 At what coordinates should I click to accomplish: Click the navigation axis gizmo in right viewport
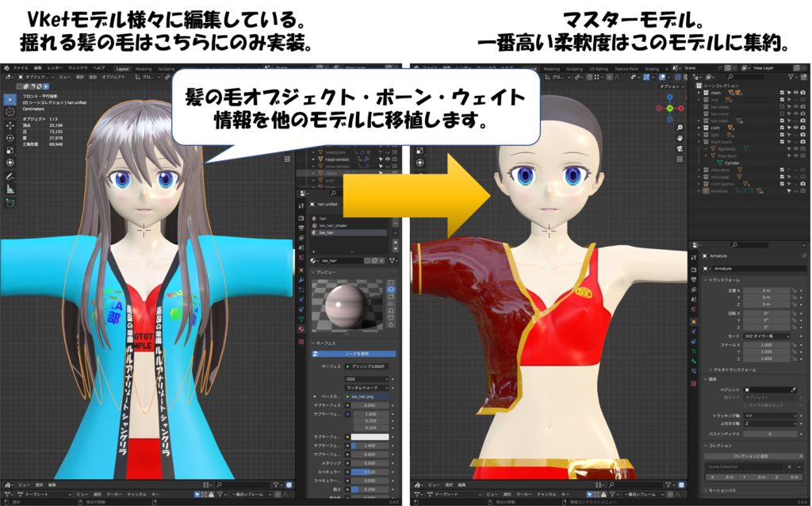point(669,108)
